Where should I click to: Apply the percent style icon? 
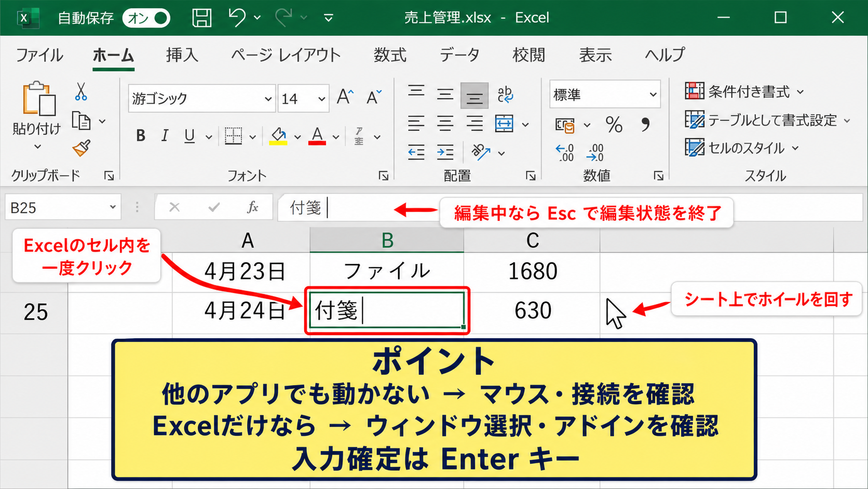pos(614,125)
